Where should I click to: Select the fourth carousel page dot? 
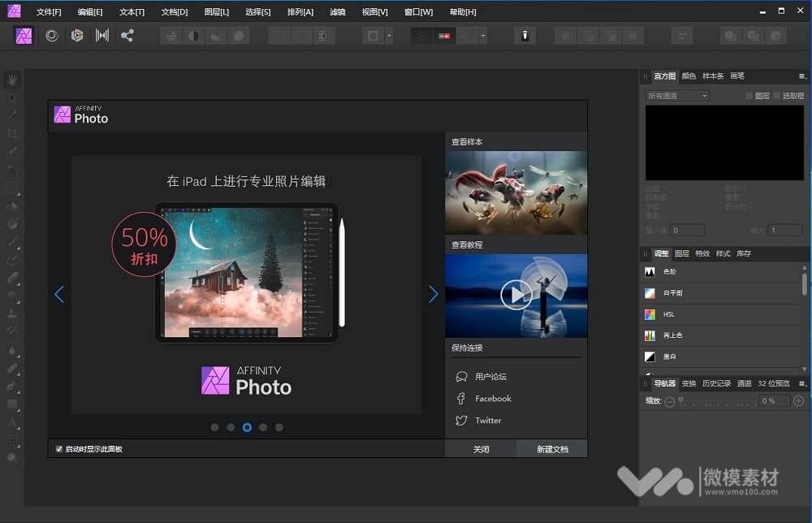(263, 427)
